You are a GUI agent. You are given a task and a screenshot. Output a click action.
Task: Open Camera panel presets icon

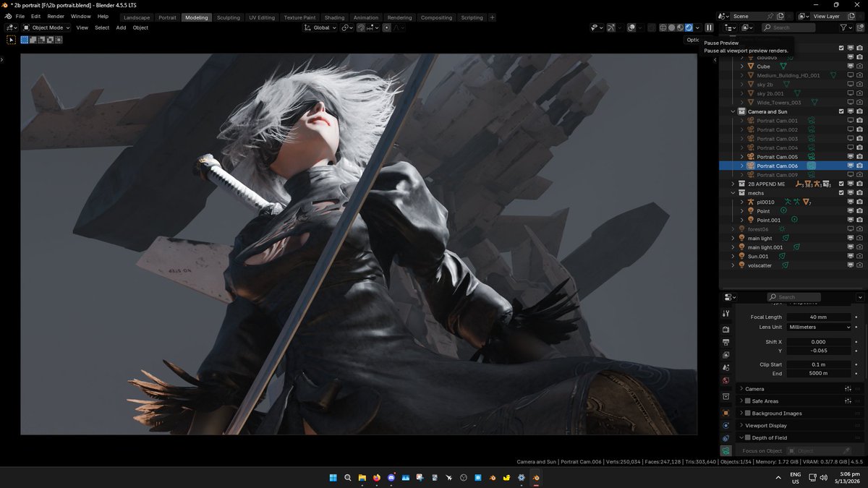(x=848, y=389)
